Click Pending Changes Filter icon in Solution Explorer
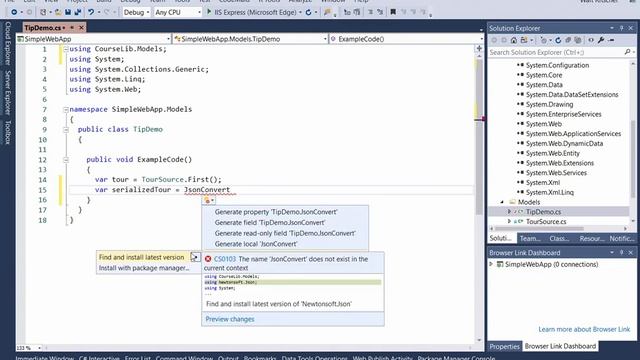Screen dimensions: 640x360 pyautogui.click(x=544, y=40)
